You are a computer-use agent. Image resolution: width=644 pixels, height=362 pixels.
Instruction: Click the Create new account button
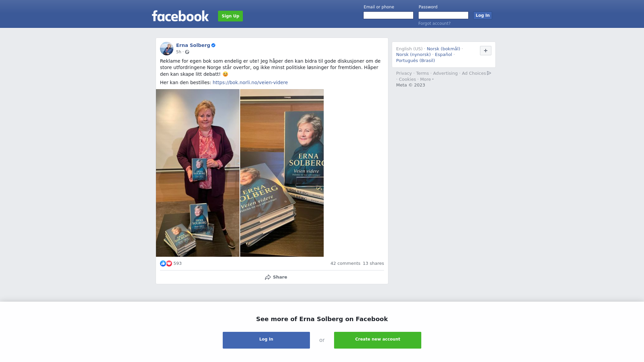pos(378,340)
